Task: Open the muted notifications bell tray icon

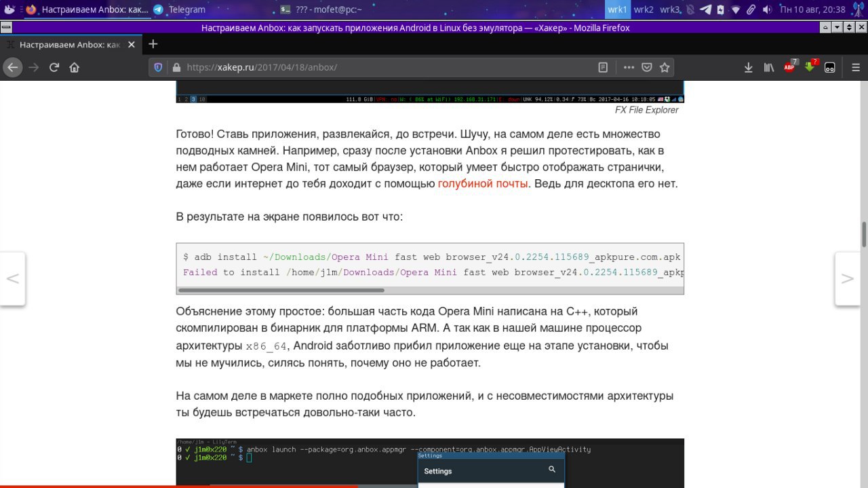Action: click(x=690, y=10)
